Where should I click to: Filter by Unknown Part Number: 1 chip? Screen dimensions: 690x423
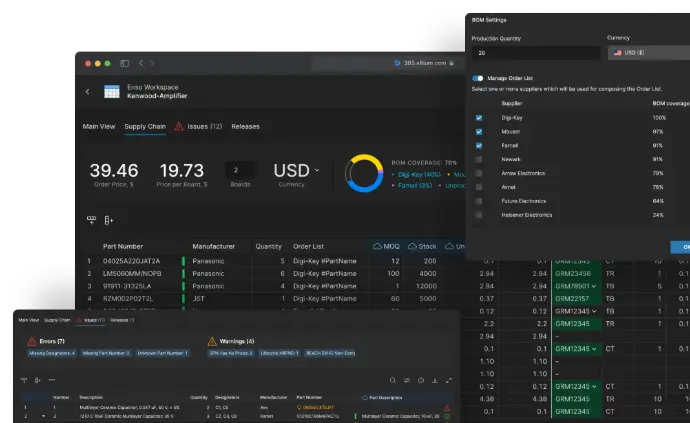pos(162,353)
